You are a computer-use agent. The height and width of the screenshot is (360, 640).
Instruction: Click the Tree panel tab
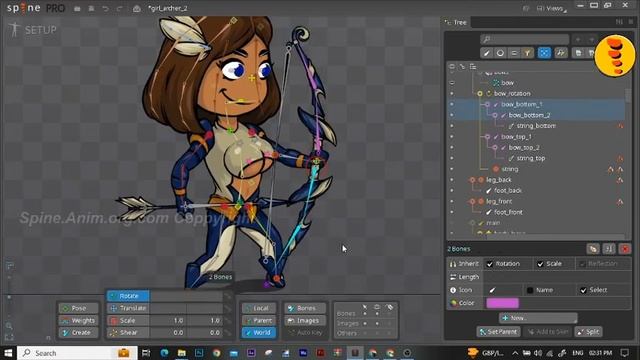(x=456, y=22)
